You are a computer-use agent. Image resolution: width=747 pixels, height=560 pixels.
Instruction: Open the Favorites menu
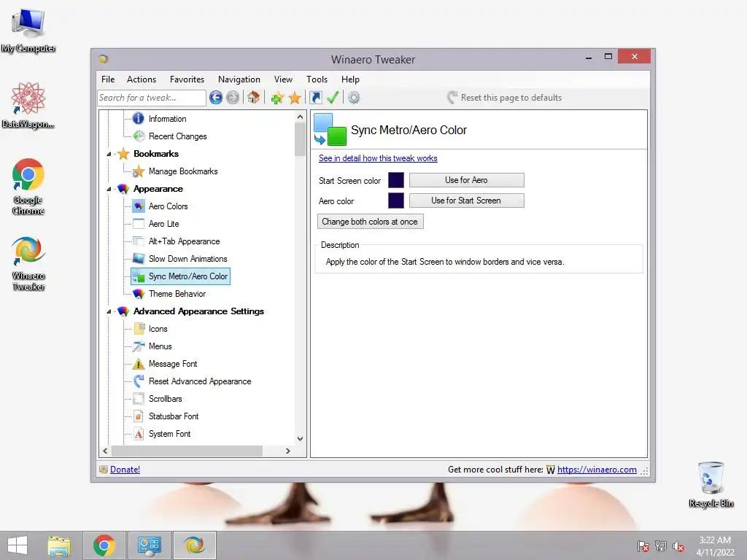pyautogui.click(x=187, y=79)
